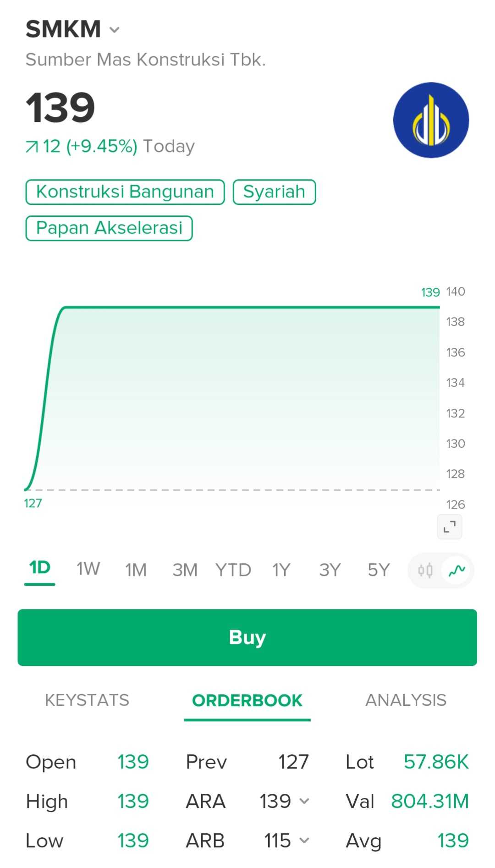Open the KEYSTATS tab

[87, 700]
